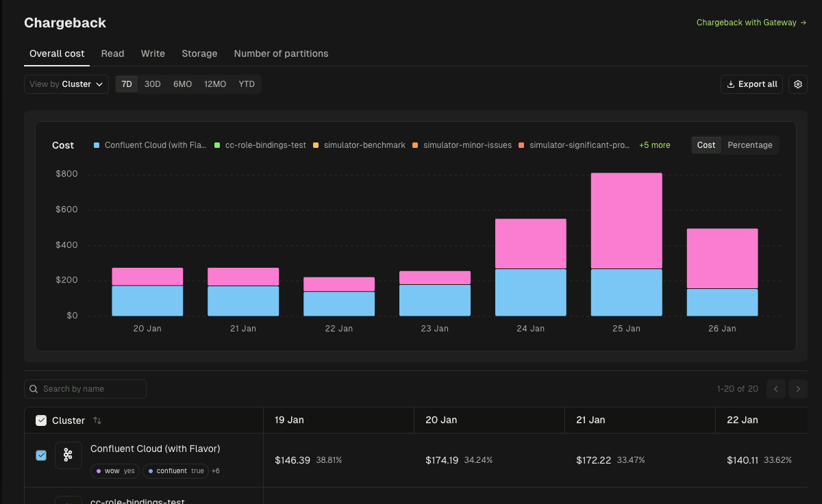The image size is (822, 504).
Task: Open the View by Cluster dropdown
Action: pos(66,84)
